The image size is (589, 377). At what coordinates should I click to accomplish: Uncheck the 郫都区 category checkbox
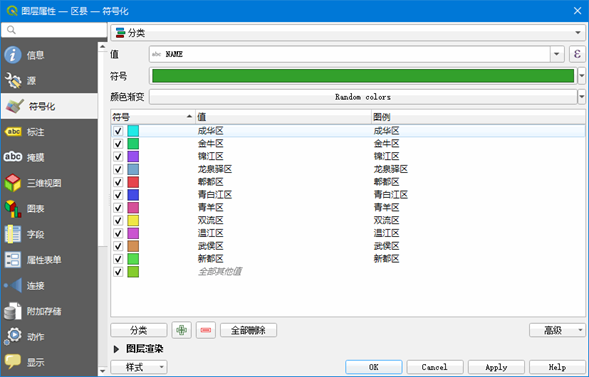point(118,182)
